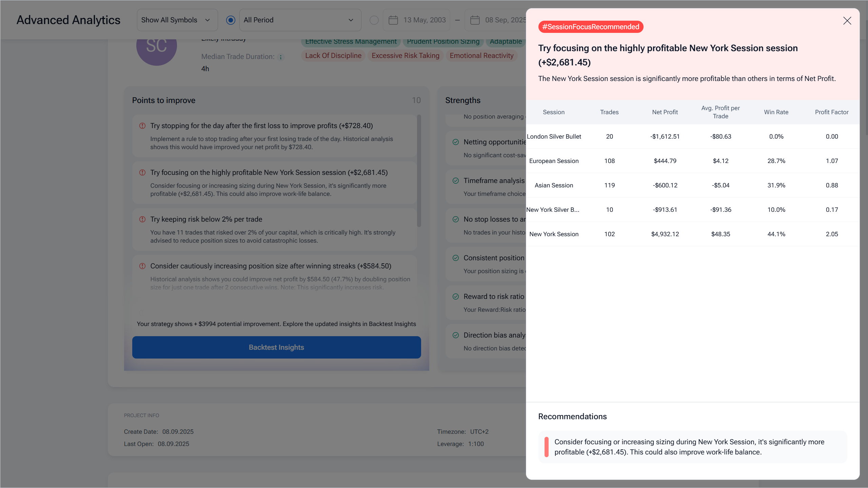Viewport: 868px width, 488px height.
Task: Open the Show All Symbols dropdown
Action: click(x=177, y=20)
